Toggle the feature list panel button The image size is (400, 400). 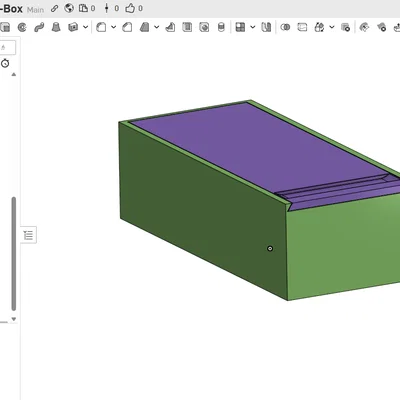tap(29, 235)
